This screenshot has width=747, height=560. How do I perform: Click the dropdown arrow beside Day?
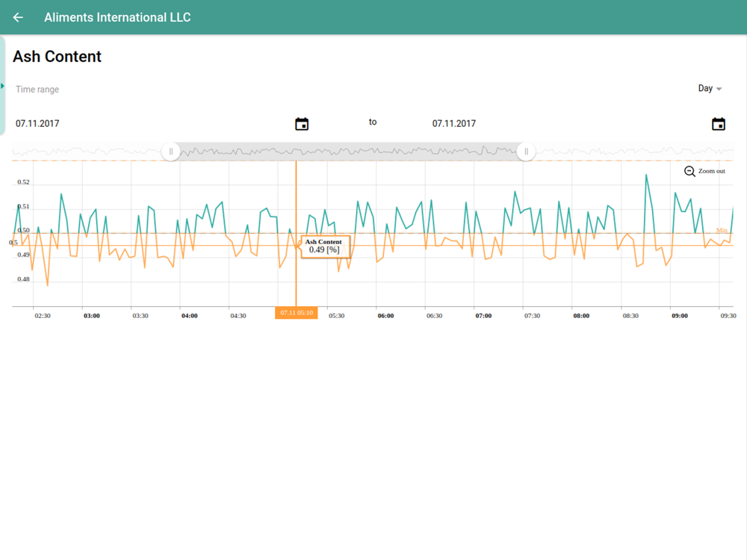click(719, 89)
